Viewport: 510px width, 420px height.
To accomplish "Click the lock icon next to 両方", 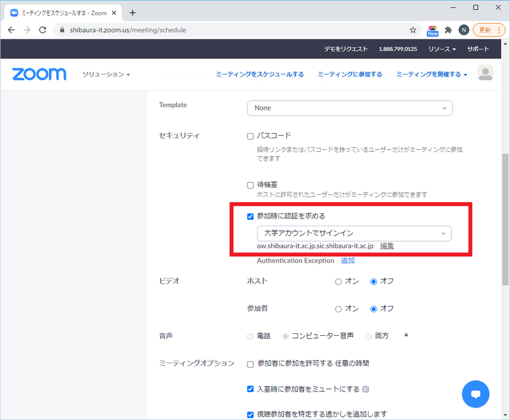I will coord(406,335).
